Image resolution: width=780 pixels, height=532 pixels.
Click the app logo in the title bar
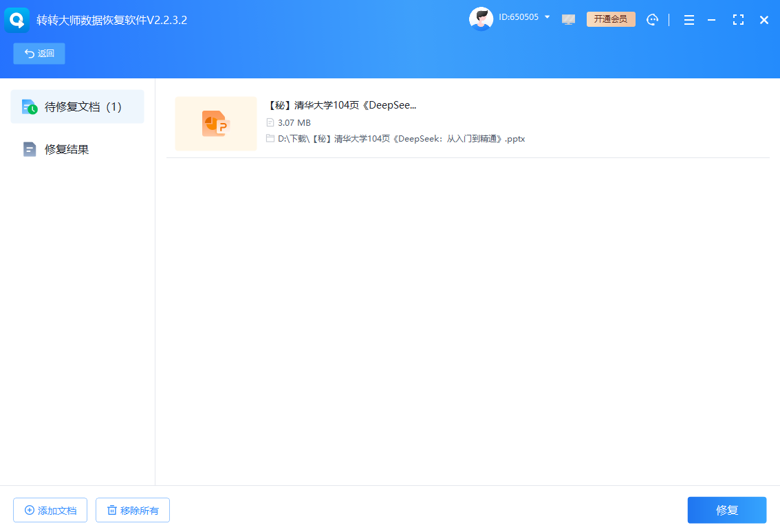[17, 19]
